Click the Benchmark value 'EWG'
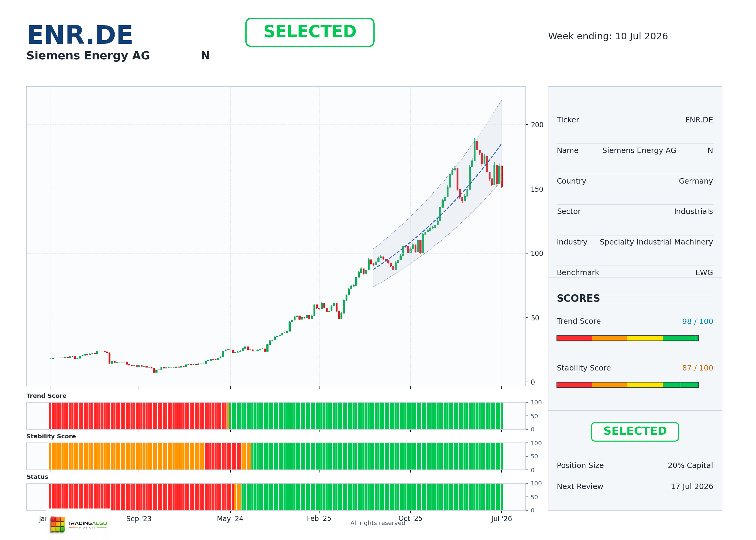Viewport: 756px width, 540px height. (x=704, y=272)
